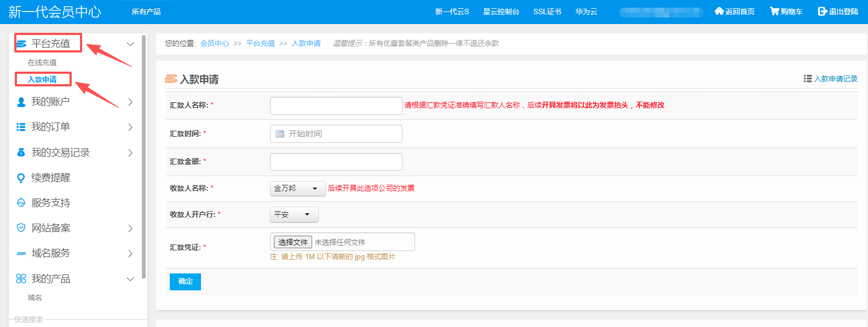The image size is (868, 327).
Task: Open the 所有产品 top menu
Action: 146,11
